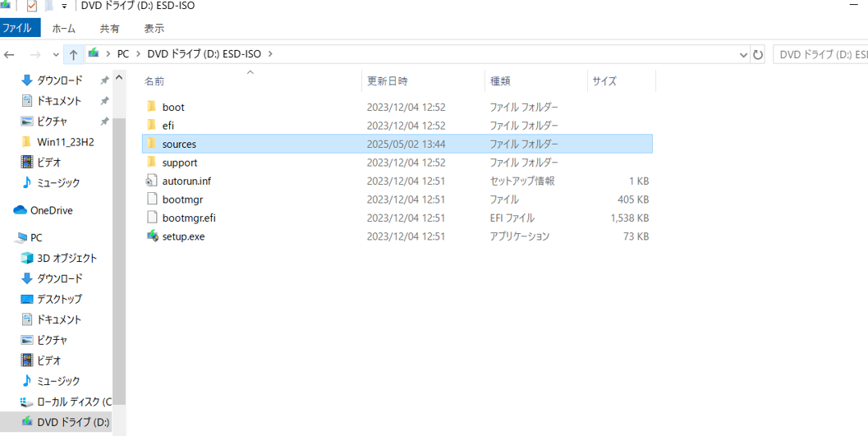This screenshot has width=868, height=436.
Task: Open the address bar history dropdown
Action: [743, 55]
